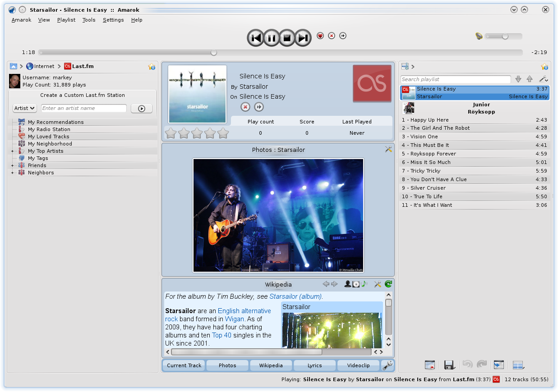558x392 pixels.
Task: Expand the Friends node
Action: pos(13,165)
